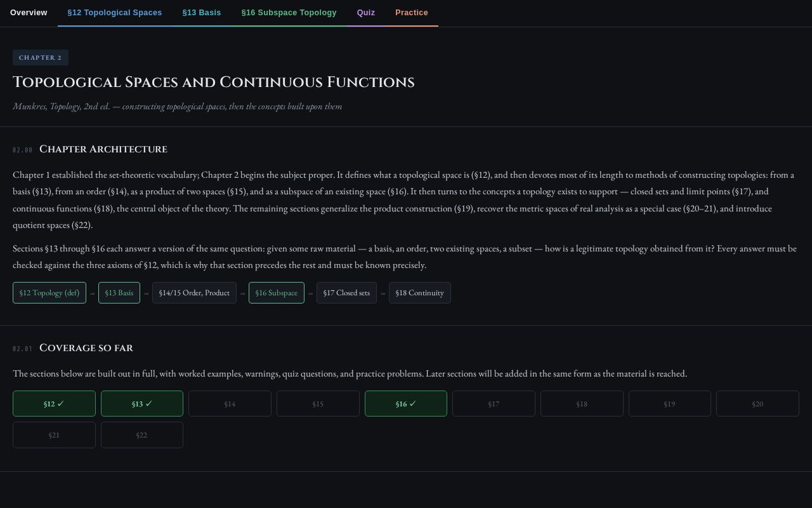Viewport: 812px width, 508px height.
Task: Switch to the Practice tab
Action: click(x=412, y=13)
